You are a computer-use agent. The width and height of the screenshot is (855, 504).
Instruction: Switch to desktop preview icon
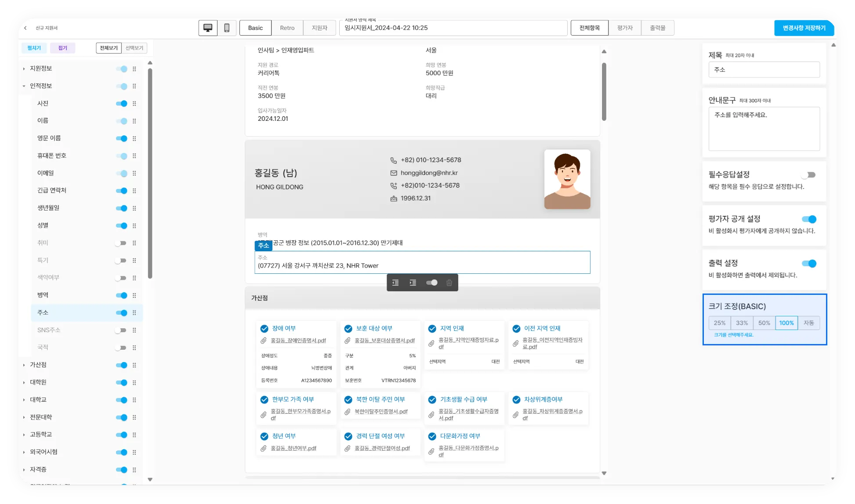pos(208,28)
